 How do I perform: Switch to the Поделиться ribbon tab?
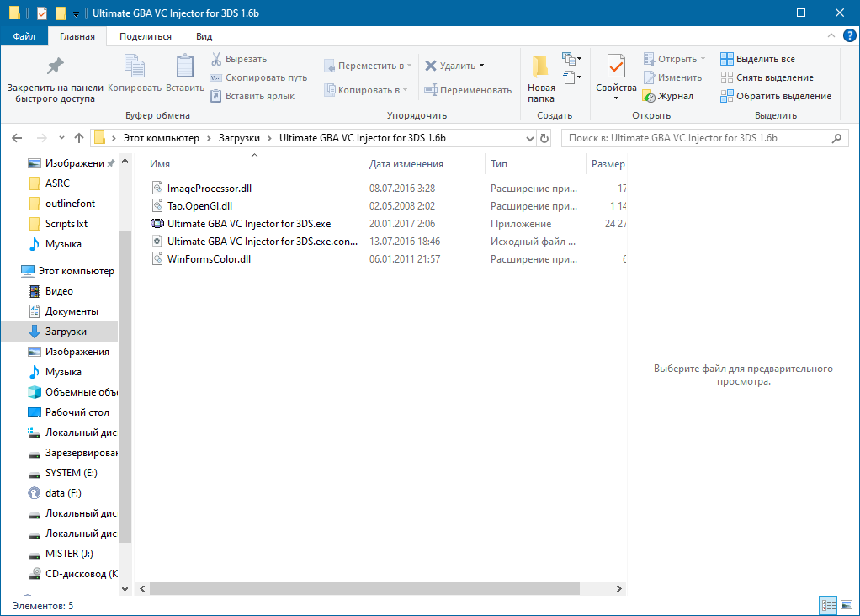(x=146, y=36)
